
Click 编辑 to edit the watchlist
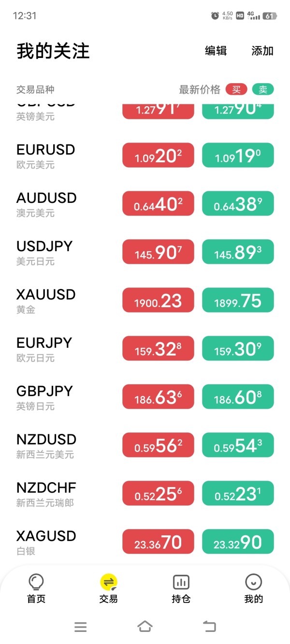coord(216,51)
